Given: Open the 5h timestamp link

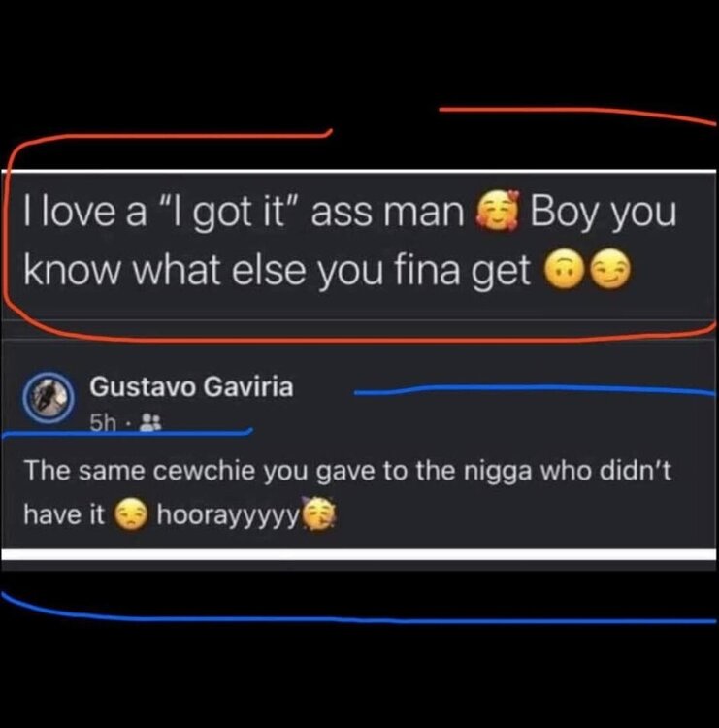Looking at the screenshot, I should [x=103, y=423].
